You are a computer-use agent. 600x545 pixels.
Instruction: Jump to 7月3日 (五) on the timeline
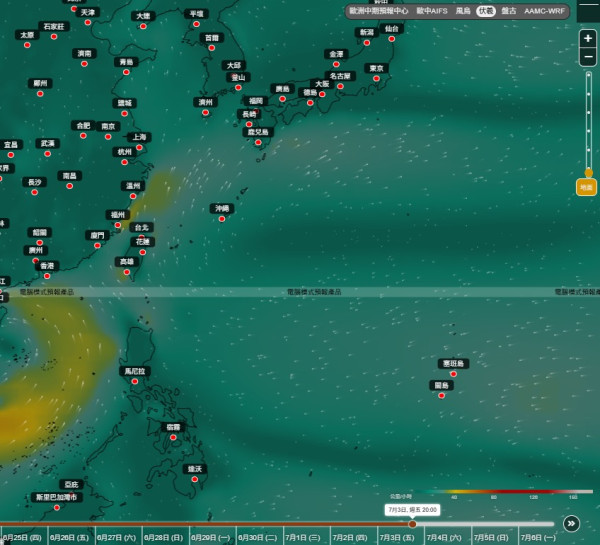(x=398, y=537)
